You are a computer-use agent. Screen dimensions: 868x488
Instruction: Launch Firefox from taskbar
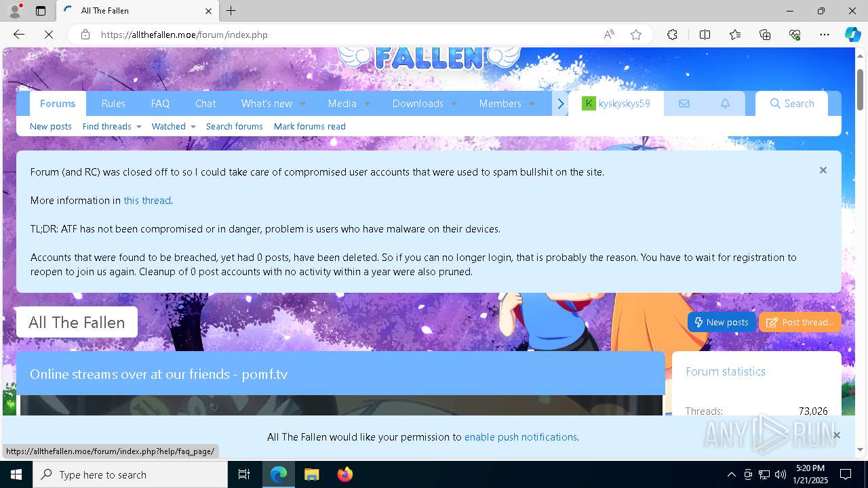pos(344,474)
